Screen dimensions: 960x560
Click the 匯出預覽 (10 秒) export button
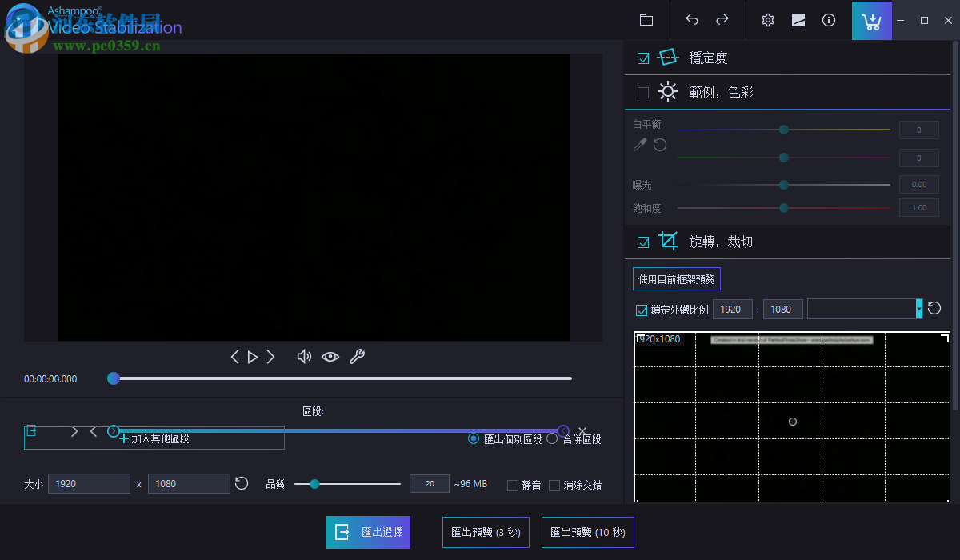pyautogui.click(x=587, y=532)
